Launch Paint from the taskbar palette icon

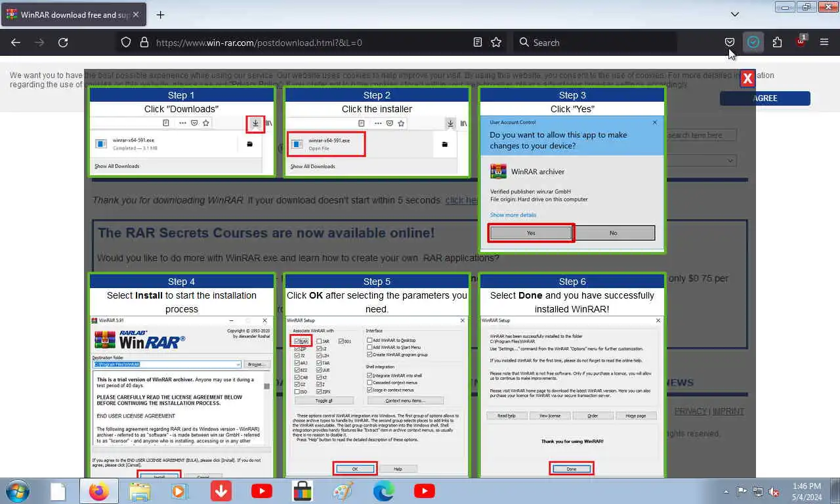343,491
